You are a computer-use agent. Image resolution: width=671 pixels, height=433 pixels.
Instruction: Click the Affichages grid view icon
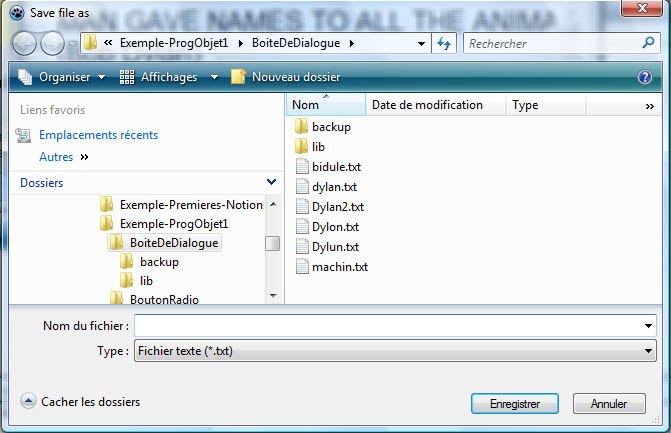pyautogui.click(x=127, y=77)
